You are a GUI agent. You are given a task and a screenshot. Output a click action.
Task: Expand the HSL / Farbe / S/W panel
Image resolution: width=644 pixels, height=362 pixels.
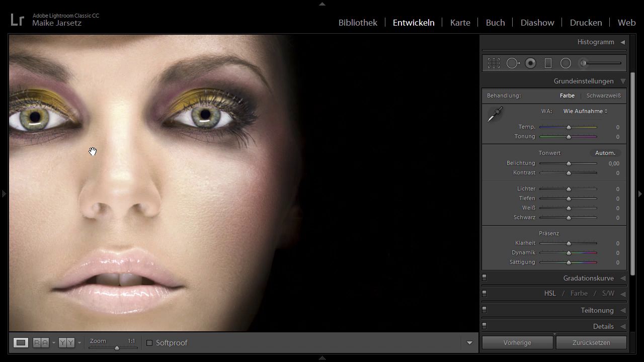pos(623,294)
